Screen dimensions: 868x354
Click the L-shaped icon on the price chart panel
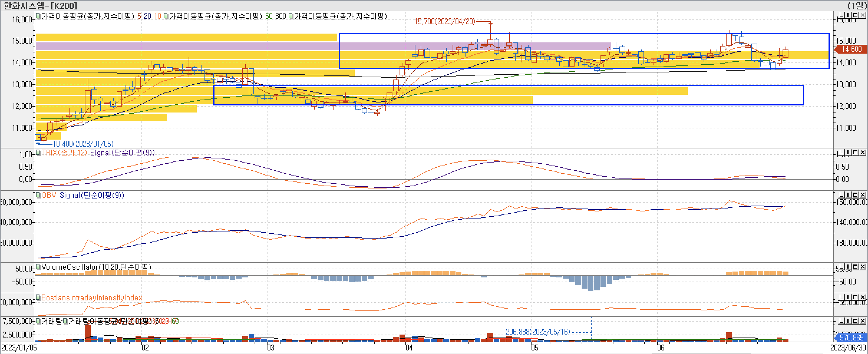coord(841,15)
